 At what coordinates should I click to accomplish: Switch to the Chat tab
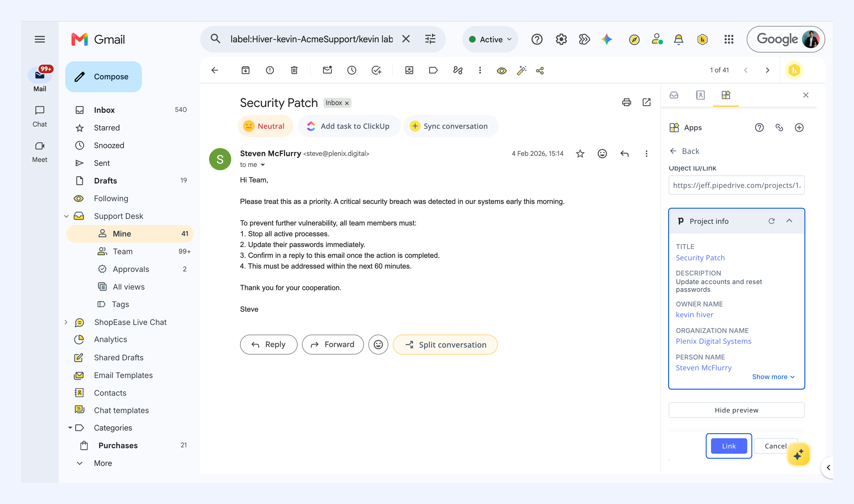(40, 116)
